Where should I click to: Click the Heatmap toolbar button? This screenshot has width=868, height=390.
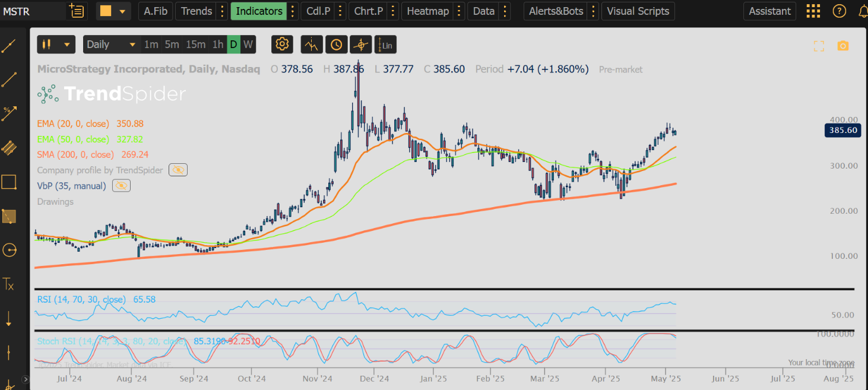coord(427,11)
